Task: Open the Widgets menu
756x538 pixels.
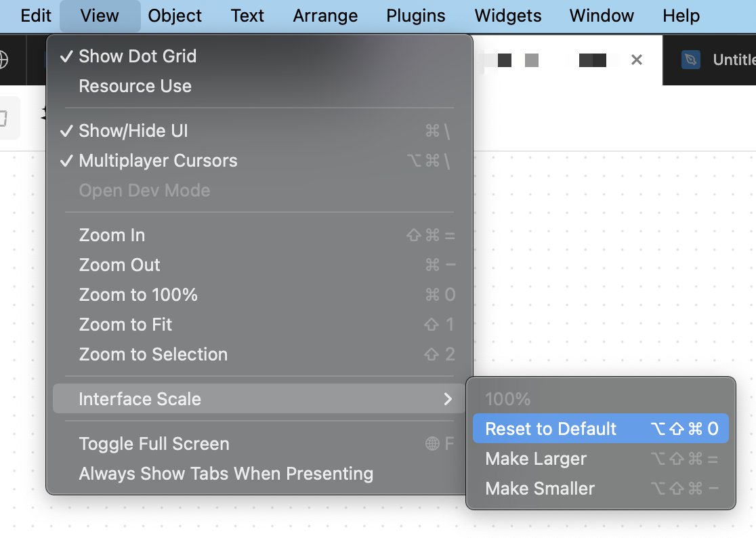Action: (x=508, y=16)
